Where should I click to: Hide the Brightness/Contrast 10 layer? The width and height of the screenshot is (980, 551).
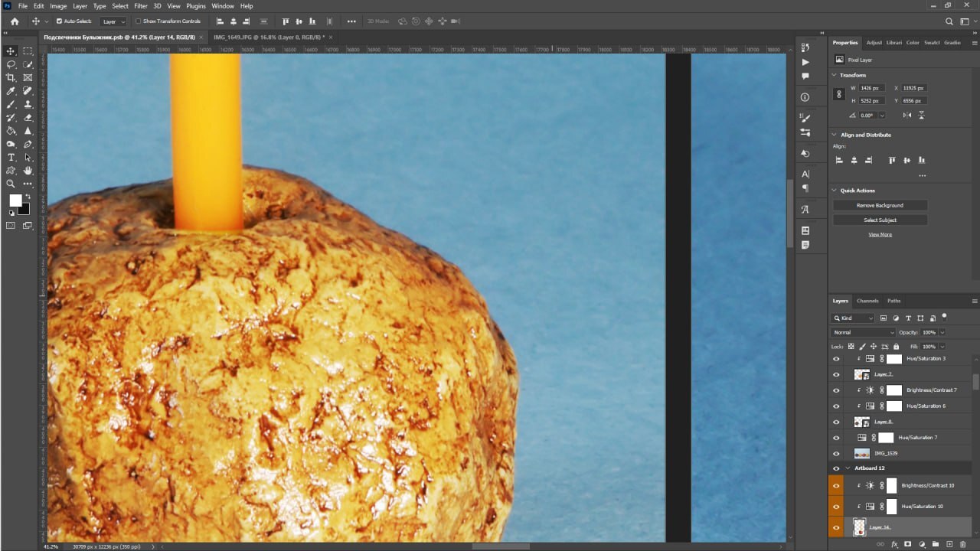click(x=836, y=485)
